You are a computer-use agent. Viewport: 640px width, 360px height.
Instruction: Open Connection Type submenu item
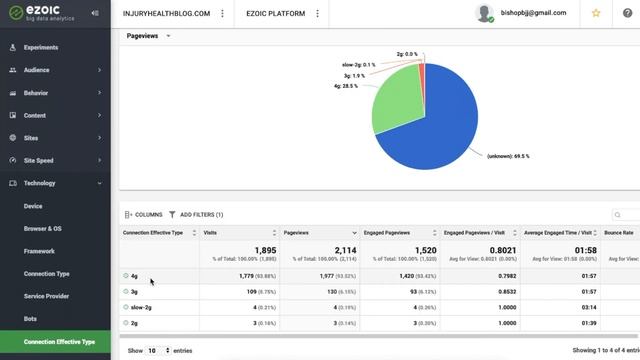click(47, 273)
